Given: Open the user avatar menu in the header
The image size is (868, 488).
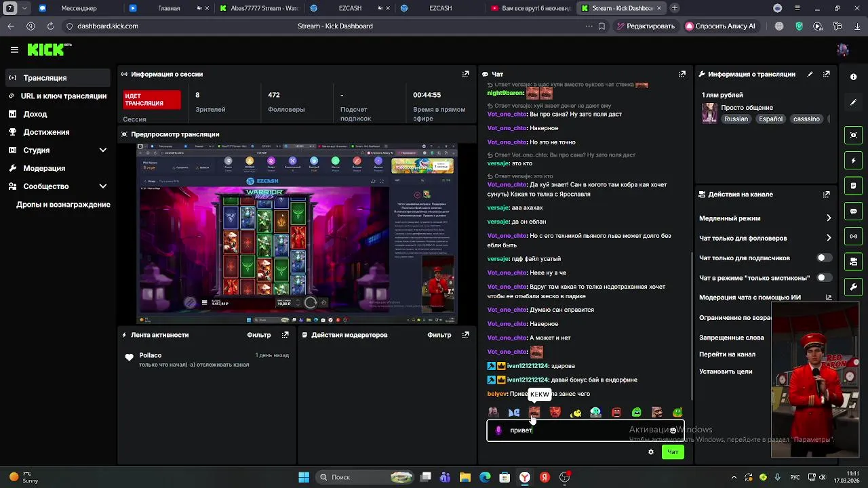Looking at the screenshot, I should [843, 49].
